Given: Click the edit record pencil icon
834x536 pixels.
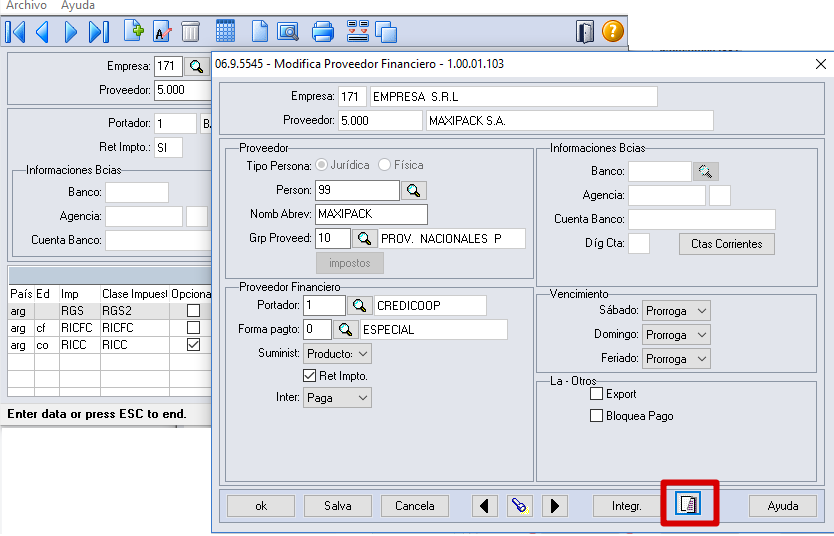Looking at the screenshot, I should [162, 31].
